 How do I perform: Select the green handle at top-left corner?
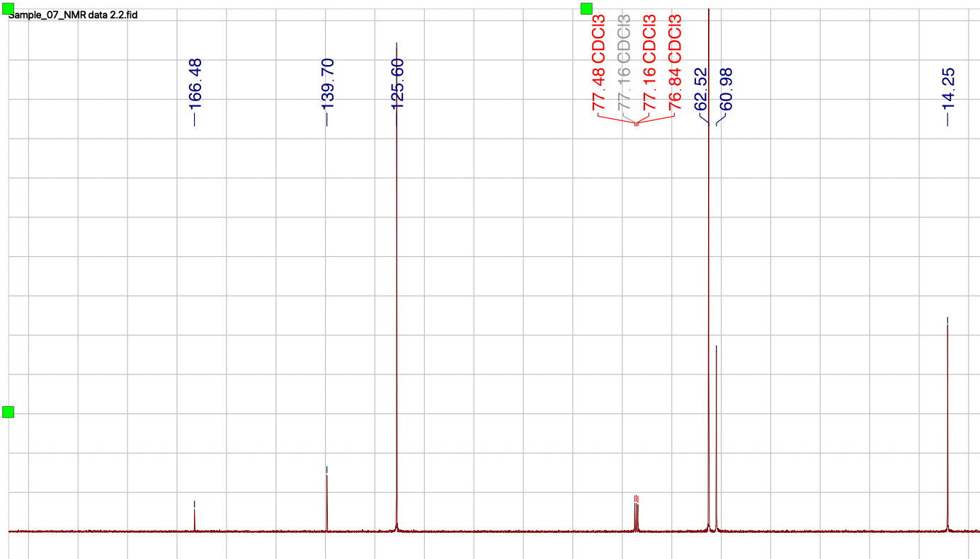pyautogui.click(x=8, y=7)
